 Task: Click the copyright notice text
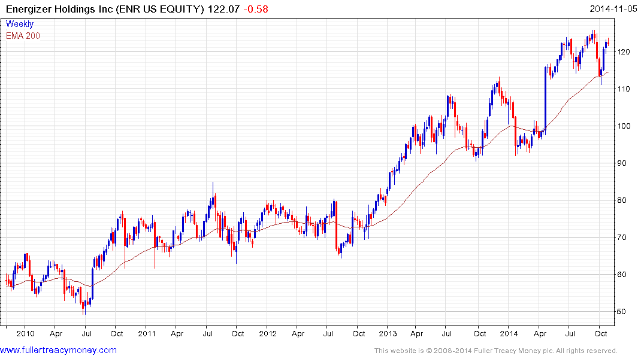[496, 351]
